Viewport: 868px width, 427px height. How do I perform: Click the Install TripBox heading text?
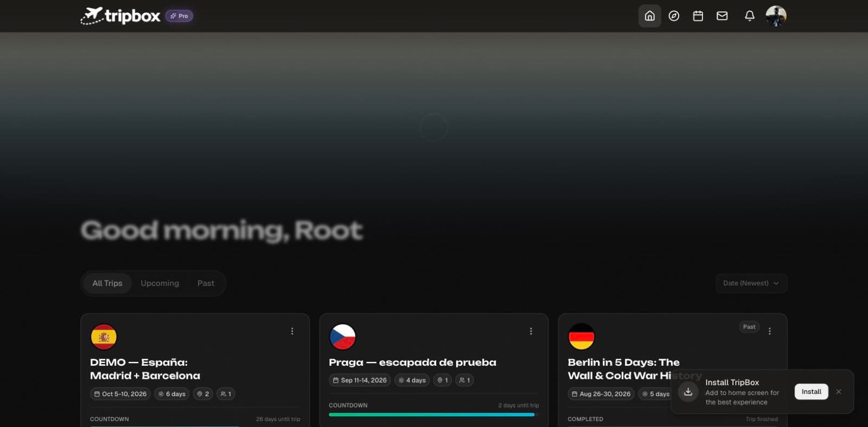[x=732, y=383]
